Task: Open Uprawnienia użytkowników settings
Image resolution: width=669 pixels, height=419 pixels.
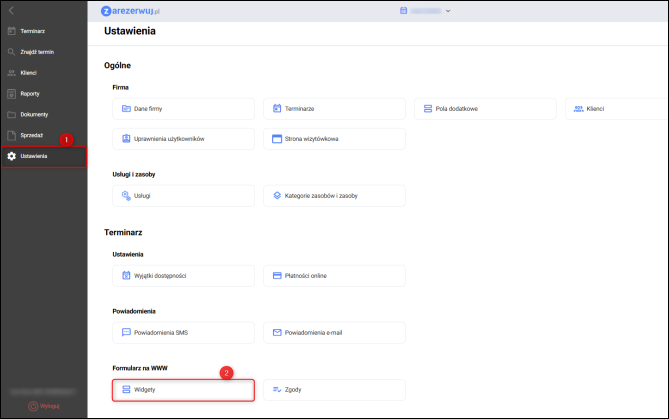Action: 184,138
